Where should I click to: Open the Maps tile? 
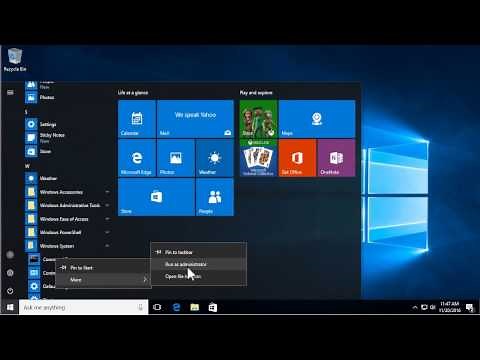pyautogui.click(x=317, y=119)
